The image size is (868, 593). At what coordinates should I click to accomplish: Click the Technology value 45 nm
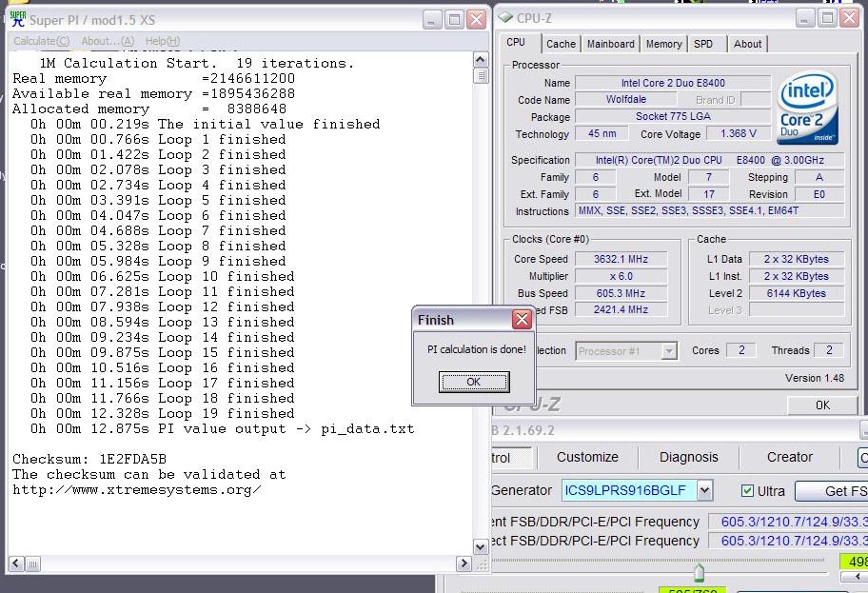click(x=602, y=133)
